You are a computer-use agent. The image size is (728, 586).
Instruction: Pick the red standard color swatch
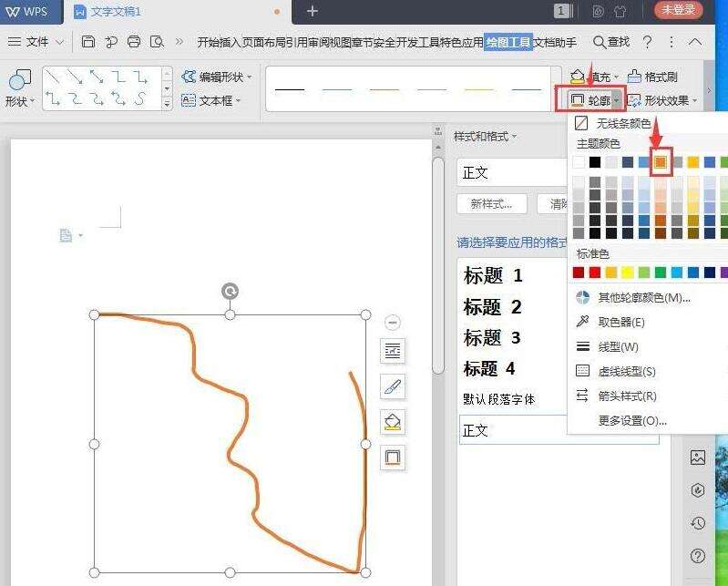click(595, 272)
